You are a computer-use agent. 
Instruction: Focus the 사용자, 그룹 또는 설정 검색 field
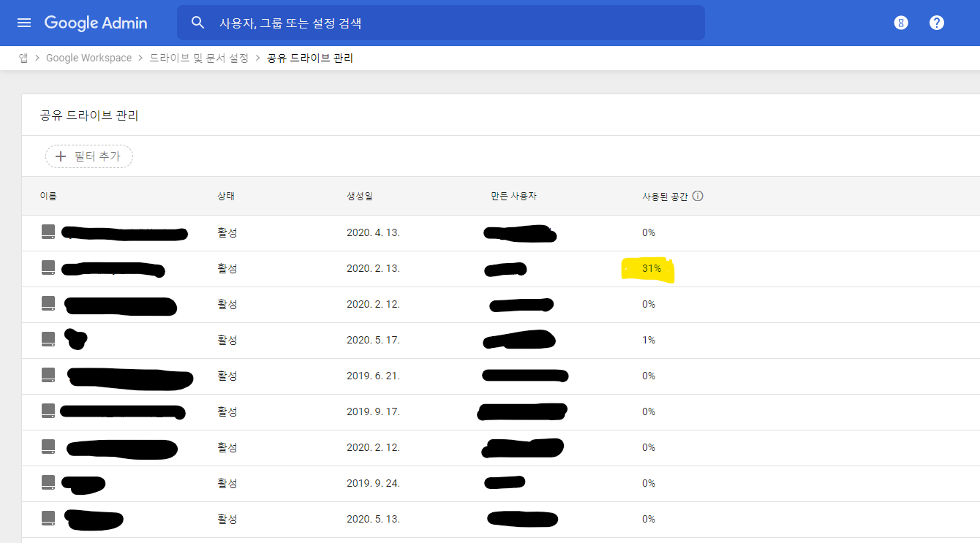[440, 23]
